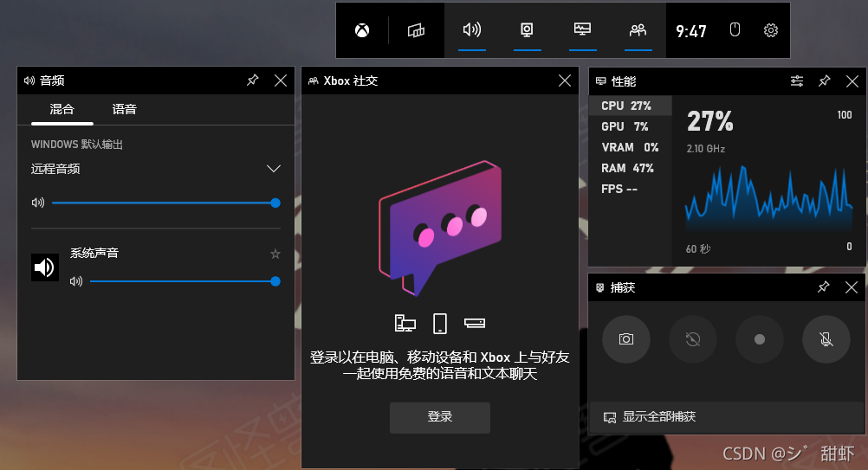The image size is (868, 470).
Task: Take a screenshot with camera button
Action: [x=626, y=339]
